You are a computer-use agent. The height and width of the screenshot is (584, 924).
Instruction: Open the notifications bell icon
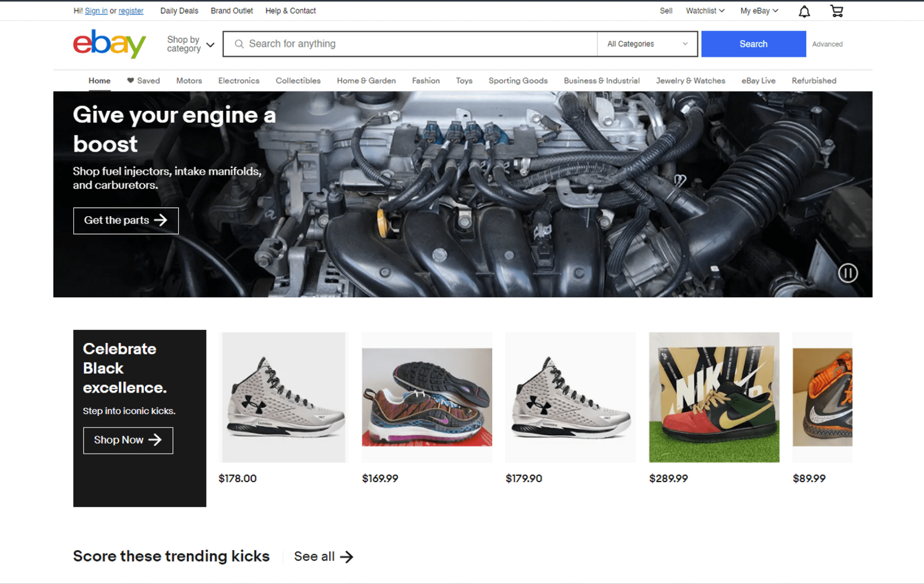(x=804, y=11)
